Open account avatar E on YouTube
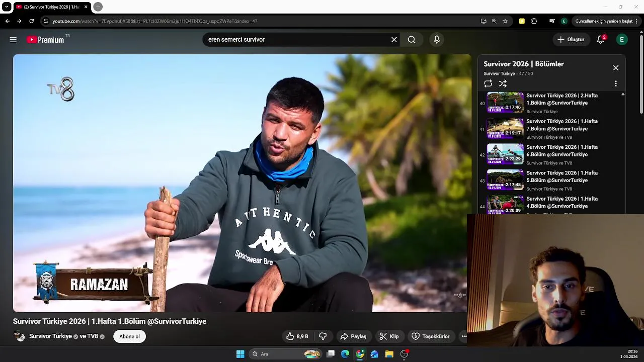Viewport: 644px width, 362px height. click(x=622, y=40)
